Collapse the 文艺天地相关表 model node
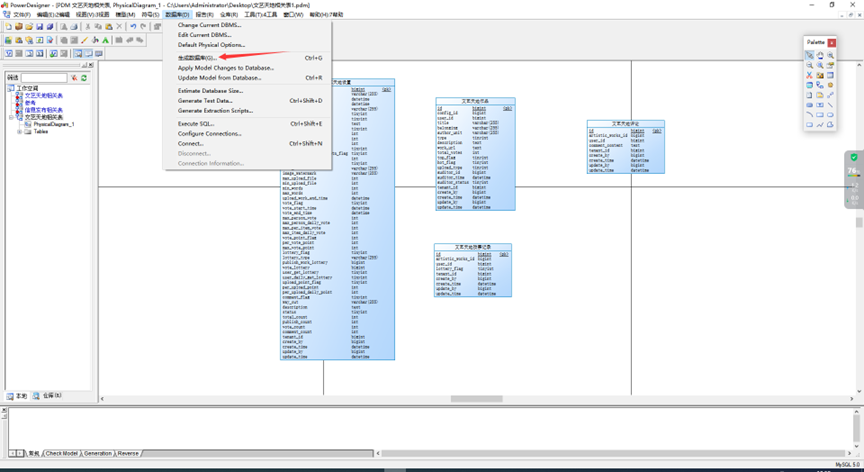Screen dimensions: 864x472 pos(11,117)
